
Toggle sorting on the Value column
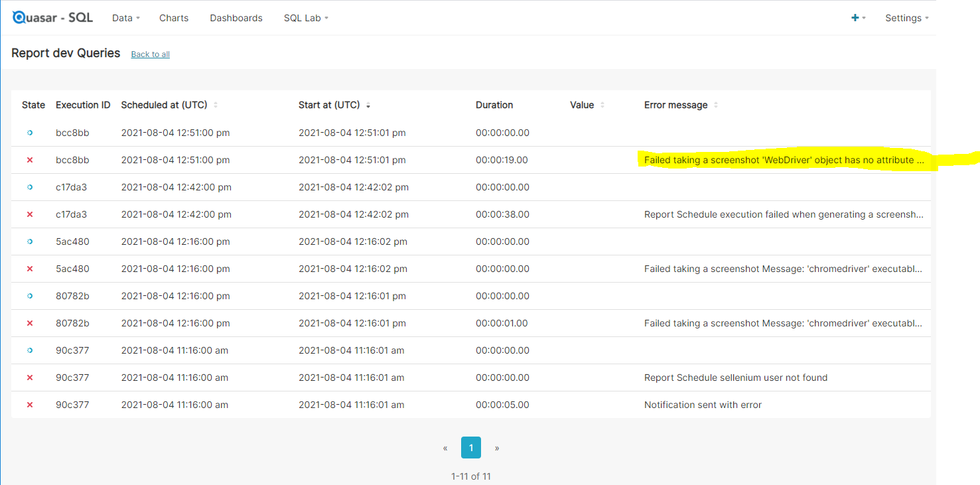pos(602,105)
